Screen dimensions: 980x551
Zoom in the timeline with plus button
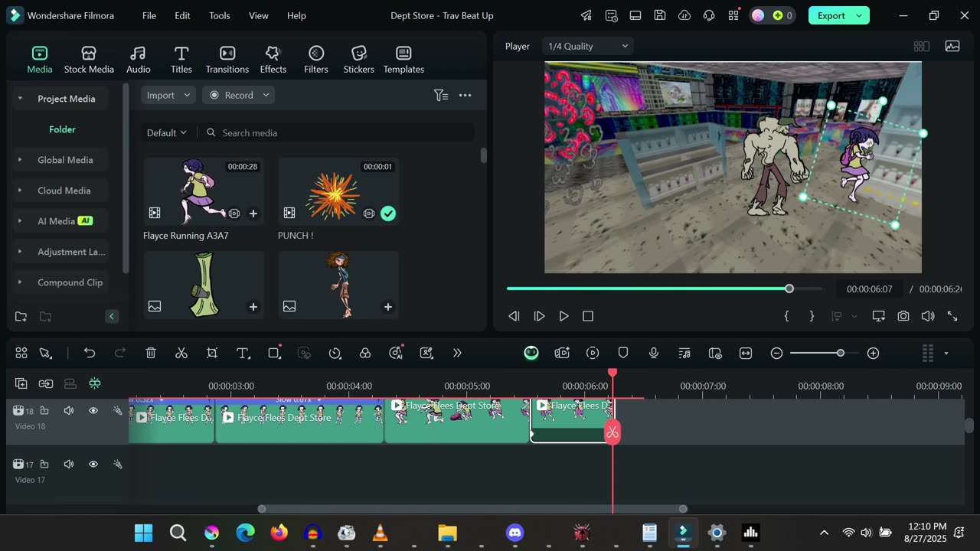pos(873,353)
